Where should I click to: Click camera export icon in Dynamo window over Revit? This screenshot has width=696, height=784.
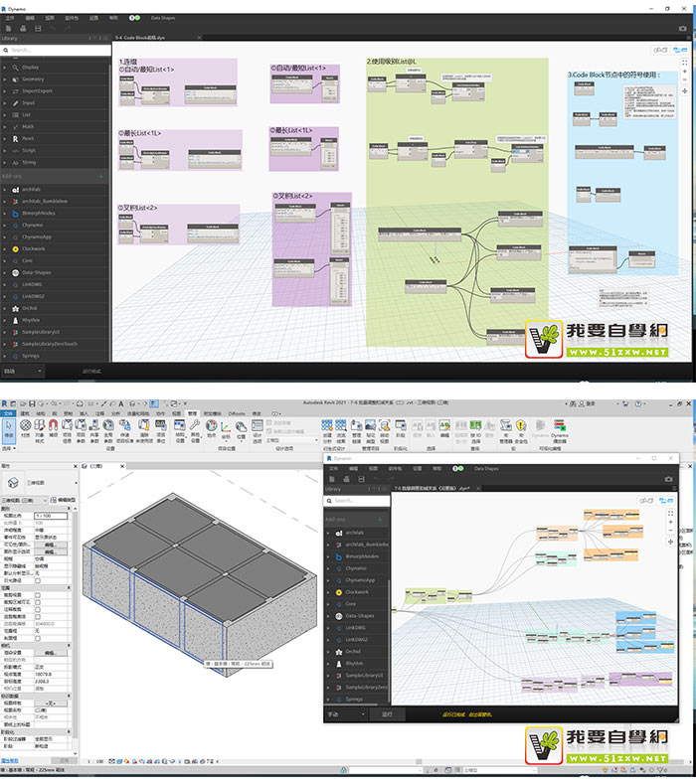[x=668, y=479]
